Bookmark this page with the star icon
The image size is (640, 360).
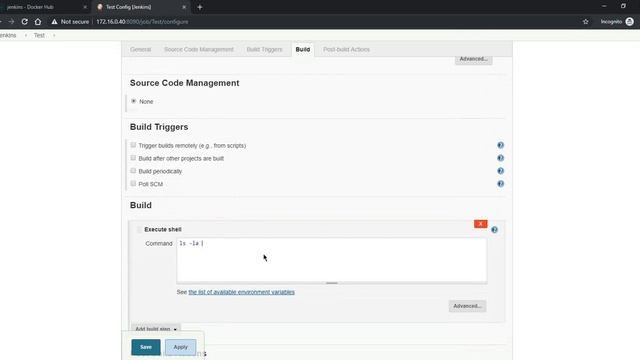pyautogui.click(x=586, y=22)
